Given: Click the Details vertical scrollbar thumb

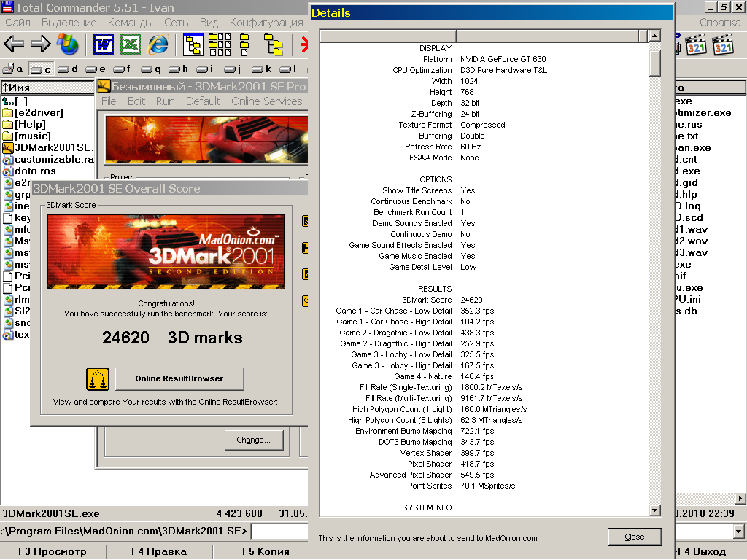Looking at the screenshot, I should [655, 63].
